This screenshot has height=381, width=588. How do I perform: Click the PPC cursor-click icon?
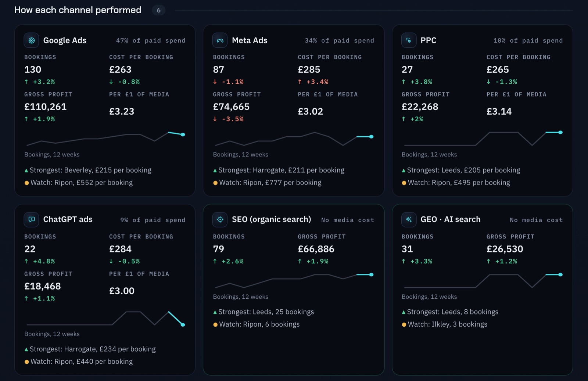pyautogui.click(x=409, y=40)
